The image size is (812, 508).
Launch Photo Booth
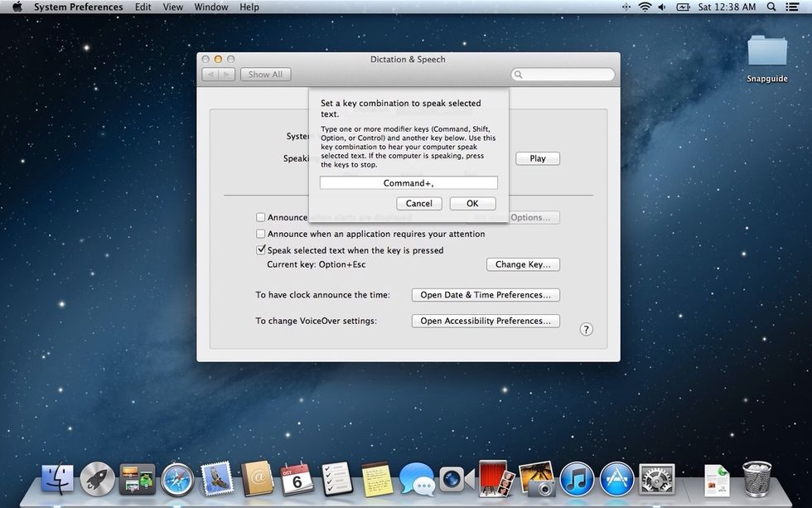pyautogui.click(x=493, y=479)
